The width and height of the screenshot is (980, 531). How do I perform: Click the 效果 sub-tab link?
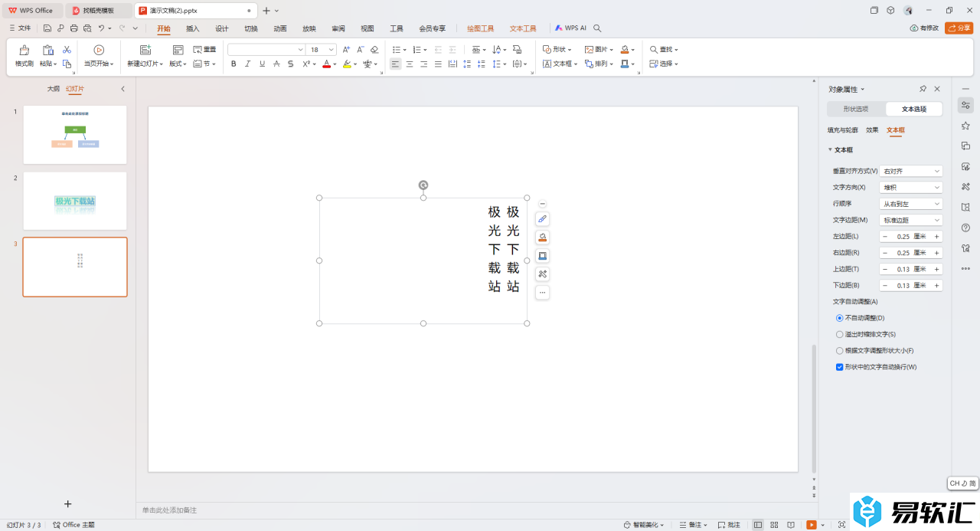point(872,130)
